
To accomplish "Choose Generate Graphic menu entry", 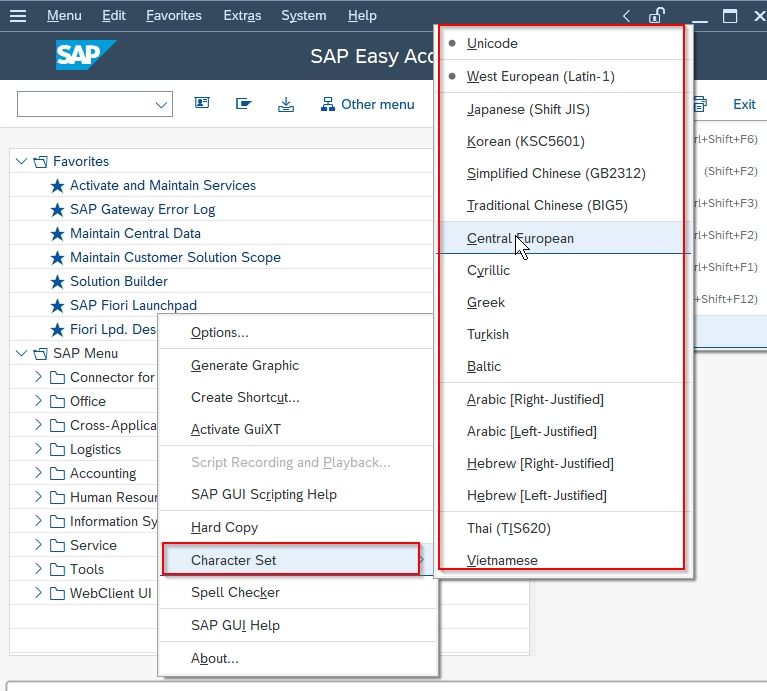I will [x=297, y=365].
